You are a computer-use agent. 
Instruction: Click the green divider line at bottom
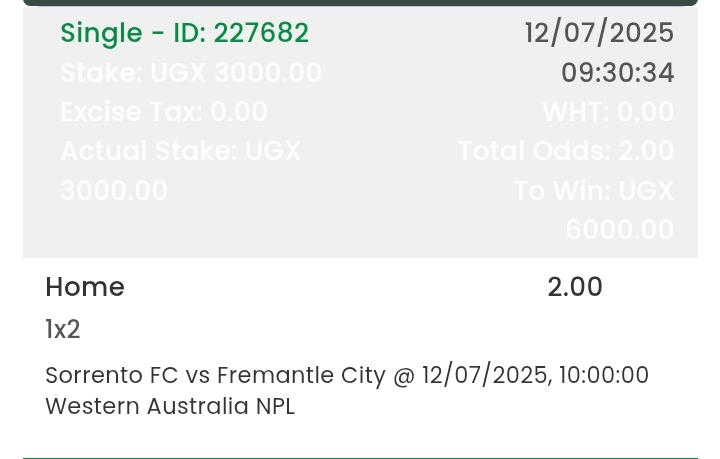click(x=360, y=457)
